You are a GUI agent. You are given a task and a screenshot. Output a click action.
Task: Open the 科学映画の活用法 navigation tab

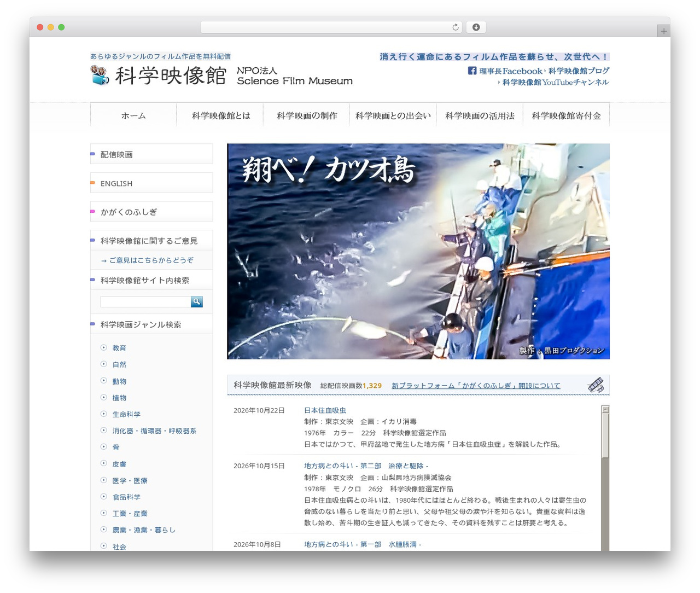click(x=480, y=115)
